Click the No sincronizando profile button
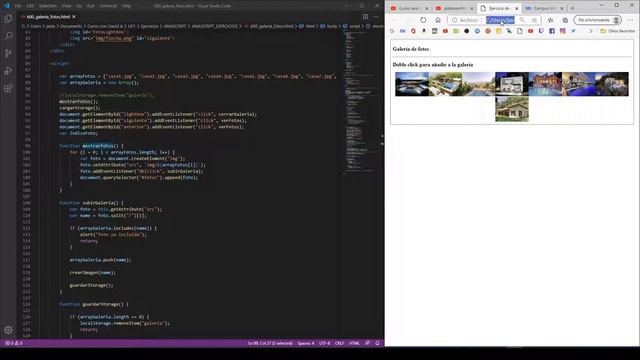The height and width of the screenshot is (360, 640). coord(598,20)
